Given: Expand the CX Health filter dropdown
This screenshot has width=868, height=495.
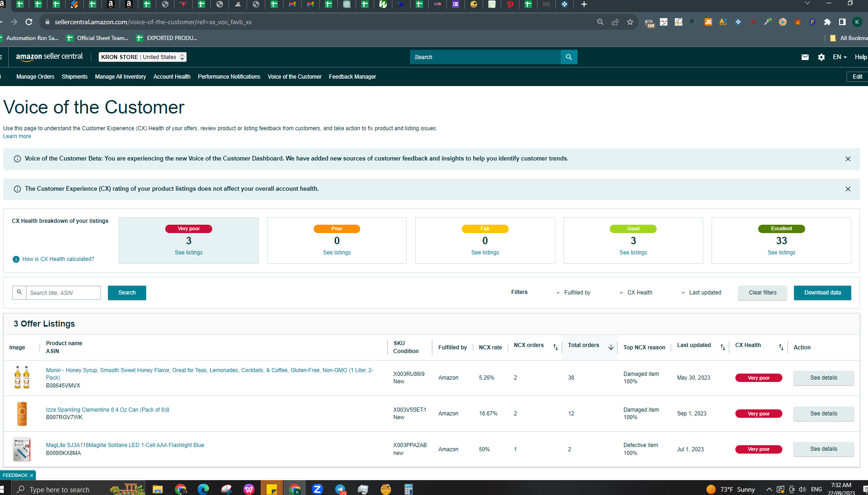Looking at the screenshot, I should (636, 293).
